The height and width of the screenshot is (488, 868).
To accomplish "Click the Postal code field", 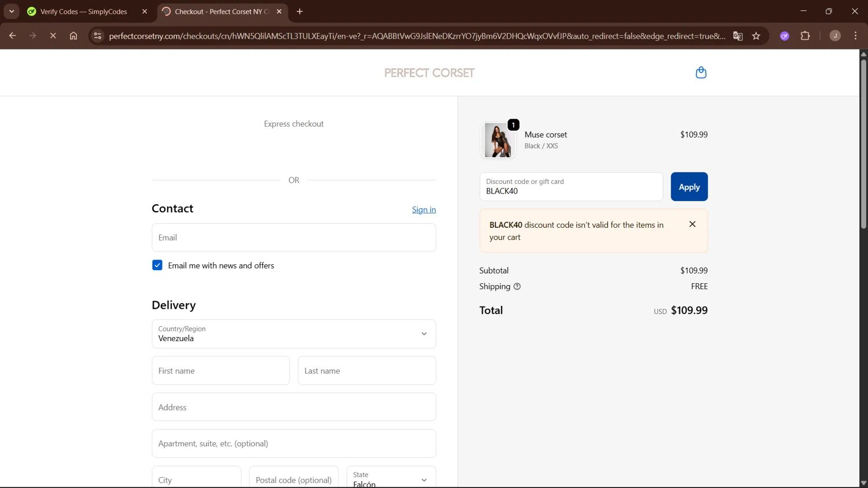I will (x=294, y=478).
